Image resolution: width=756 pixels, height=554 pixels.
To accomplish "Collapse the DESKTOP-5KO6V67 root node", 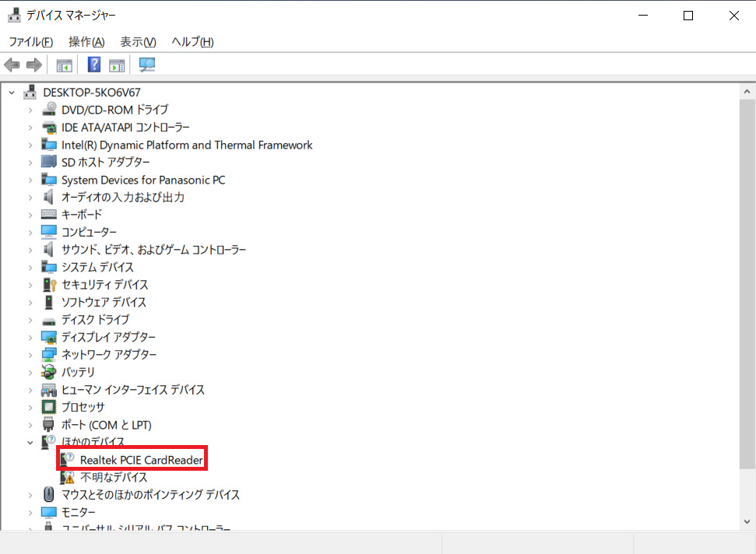I will pos(12,92).
